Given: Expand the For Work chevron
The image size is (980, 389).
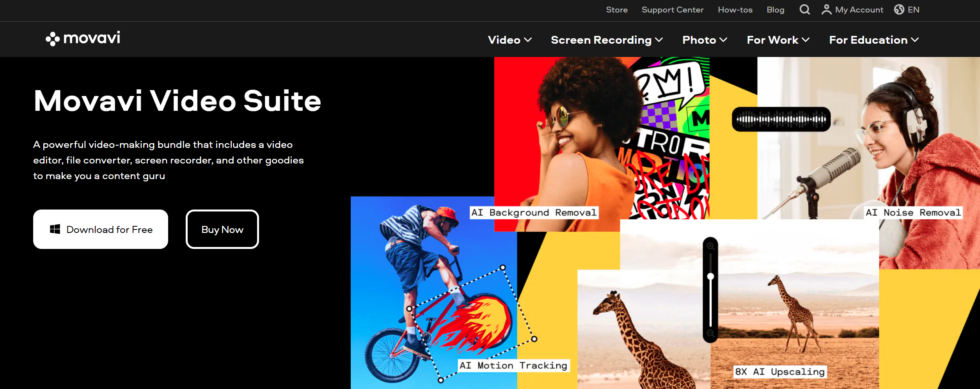Looking at the screenshot, I should (806, 40).
